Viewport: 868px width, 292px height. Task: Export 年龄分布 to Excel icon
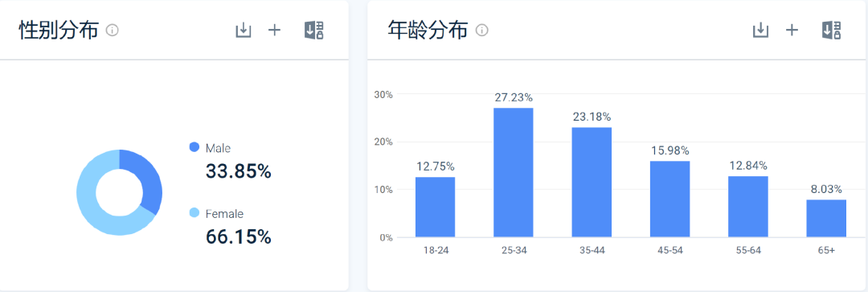coord(832,31)
